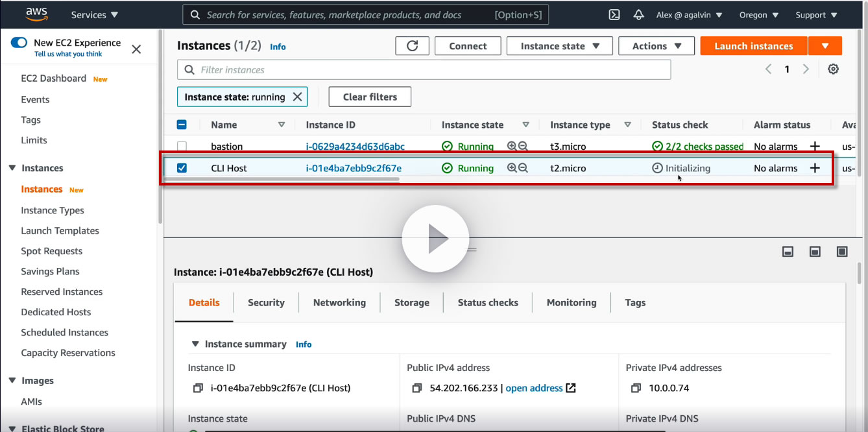Toggle the select-all instances checkbox
The height and width of the screenshot is (432, 868).
[182, 125]
